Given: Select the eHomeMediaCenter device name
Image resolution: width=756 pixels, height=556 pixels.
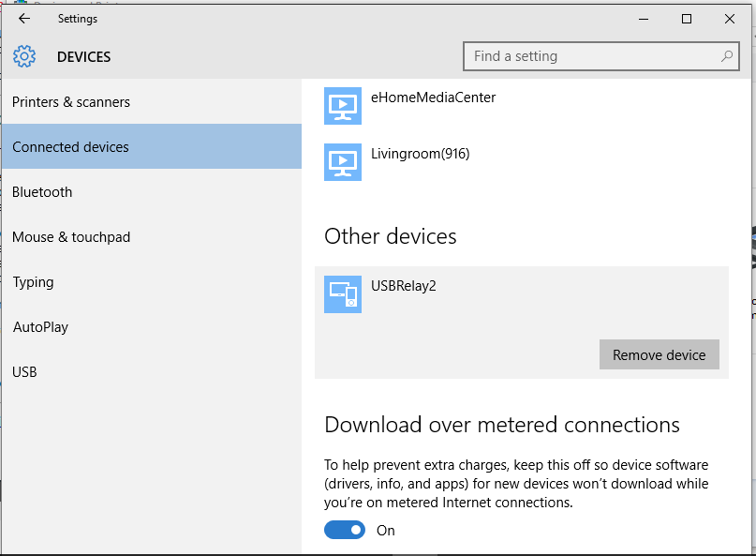Looking at the screenshot, I should click(433, 98).
